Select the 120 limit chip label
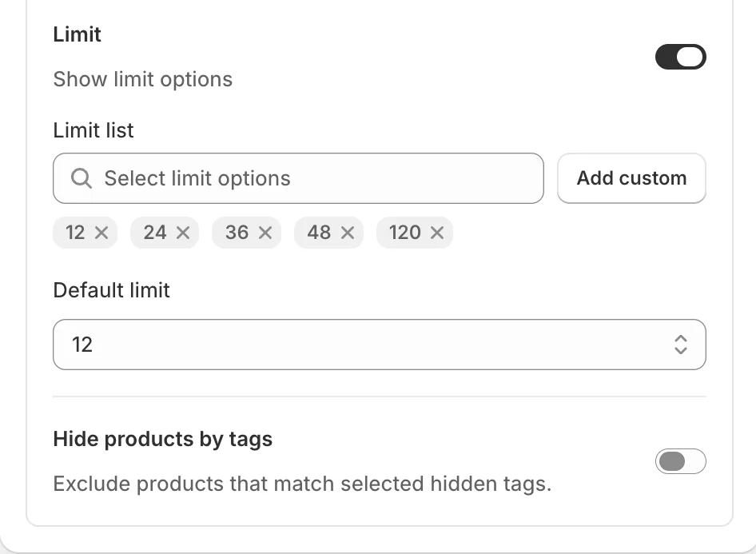 pos(405,233)
